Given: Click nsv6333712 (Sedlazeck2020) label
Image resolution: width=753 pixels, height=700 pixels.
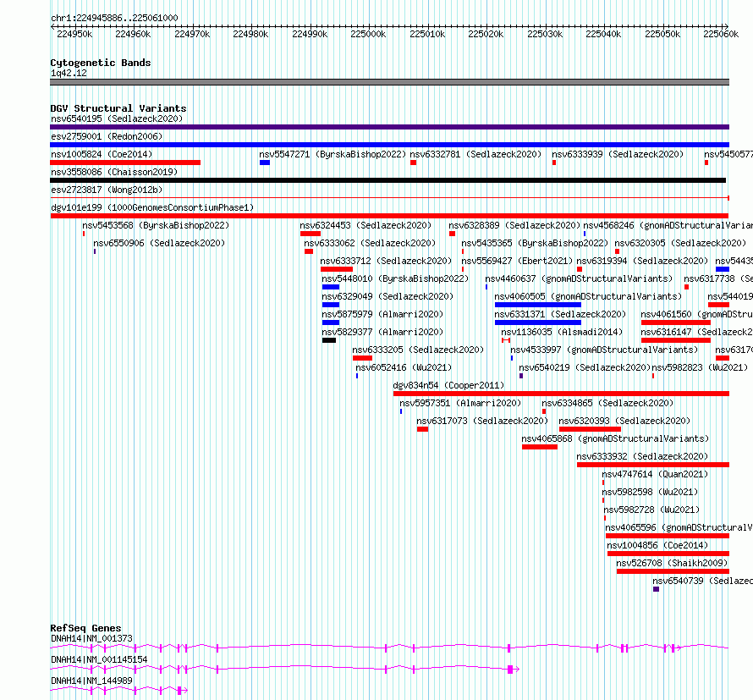Looking at the screenshot, I should click(386, 261).
